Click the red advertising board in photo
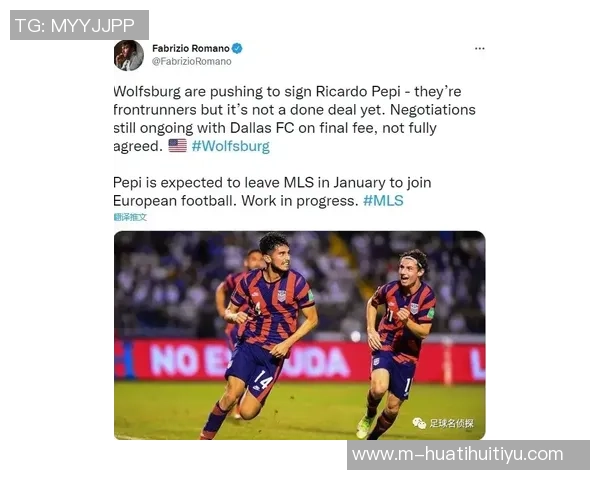 click(x=300, y=360)
